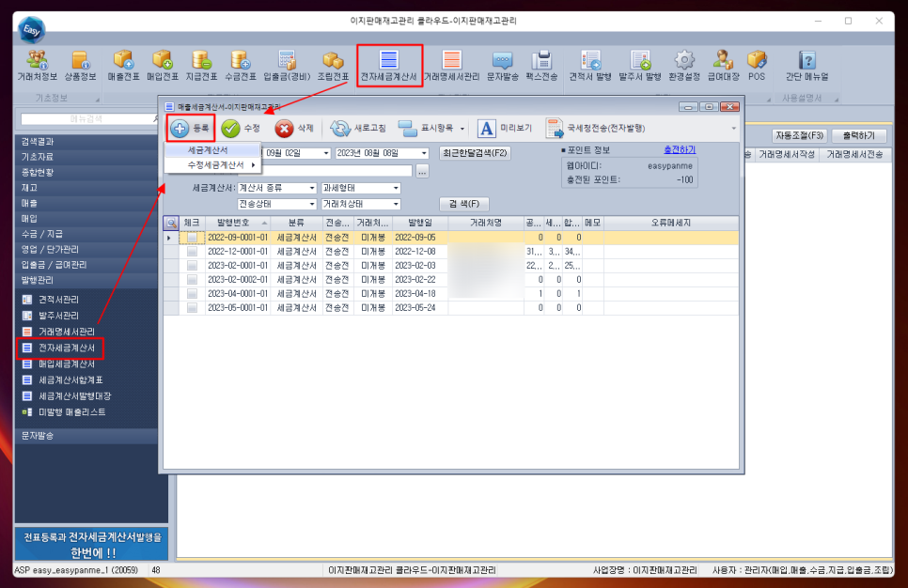Viewport: 908px width, 588px height.
Task: Check the box for row 2023-02-0002-01
Action: [x=192, y=280]
